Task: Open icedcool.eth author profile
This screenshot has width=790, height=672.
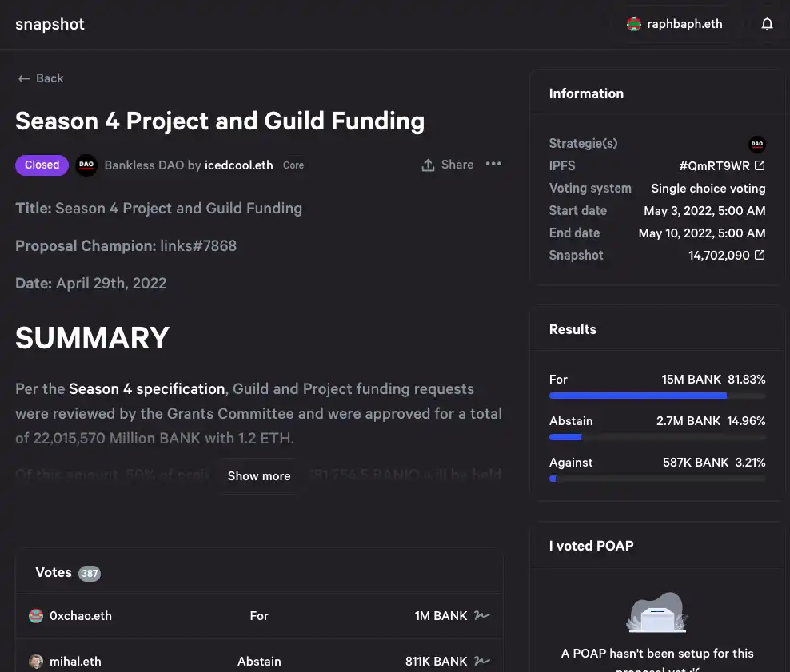Action: (239, 165)
